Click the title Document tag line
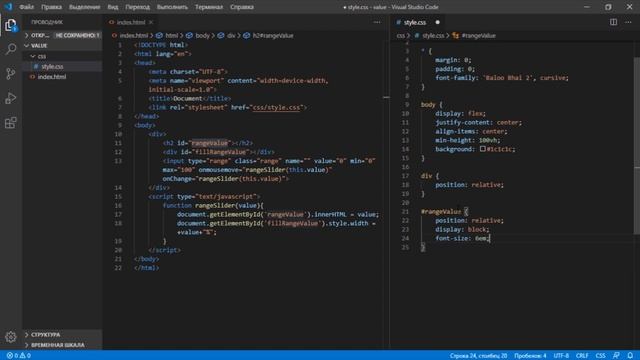This screenshot has width=640, height=360. point(189,98)
